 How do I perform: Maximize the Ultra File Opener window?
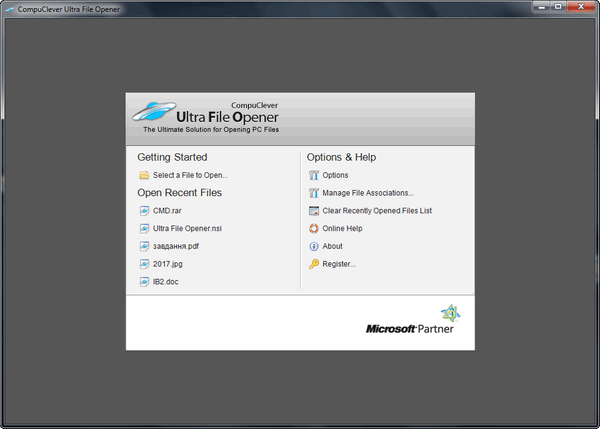558,7
